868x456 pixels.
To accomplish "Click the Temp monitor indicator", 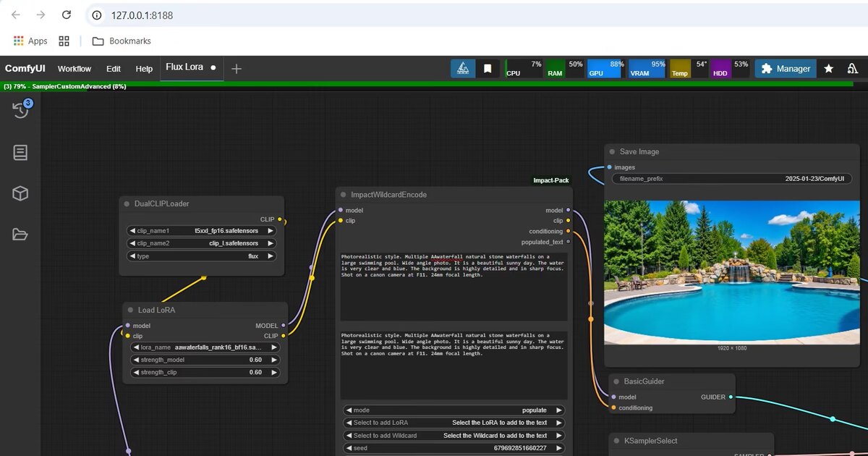I will click(x=689, y=69).
